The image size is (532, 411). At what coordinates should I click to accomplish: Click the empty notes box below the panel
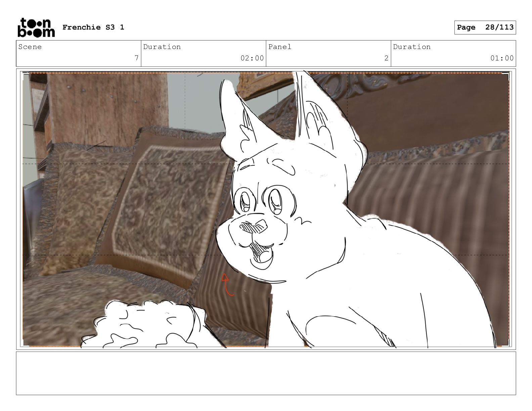tap(266, 373)
